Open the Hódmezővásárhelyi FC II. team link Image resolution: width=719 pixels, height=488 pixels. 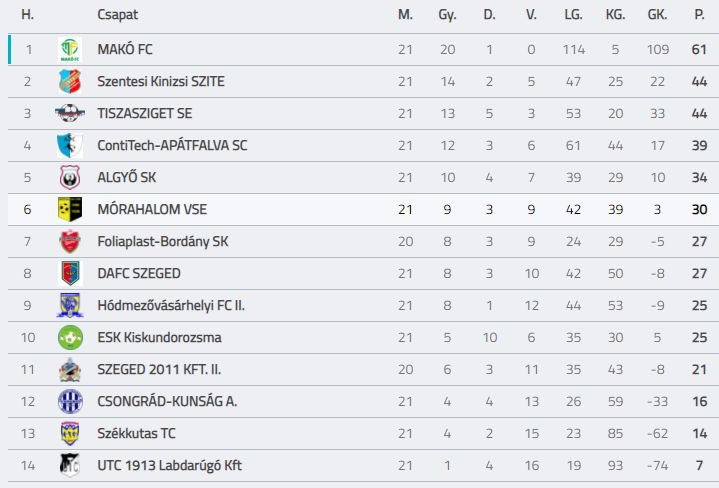coord(171,305)
